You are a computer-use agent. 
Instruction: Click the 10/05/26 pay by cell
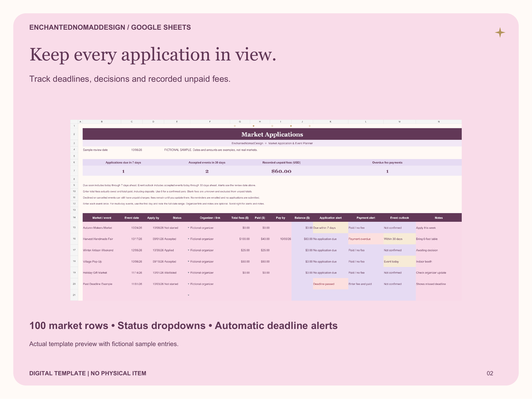coord(281,239)
